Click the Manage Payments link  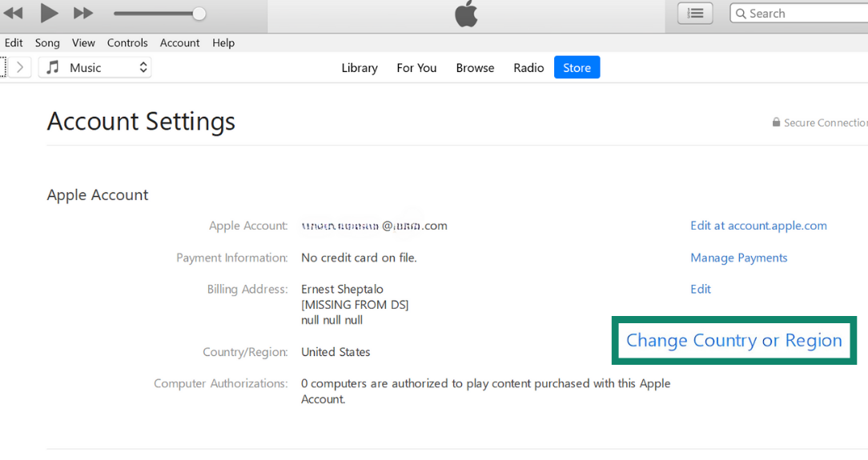pyautogui.click(x=738, y=258)
